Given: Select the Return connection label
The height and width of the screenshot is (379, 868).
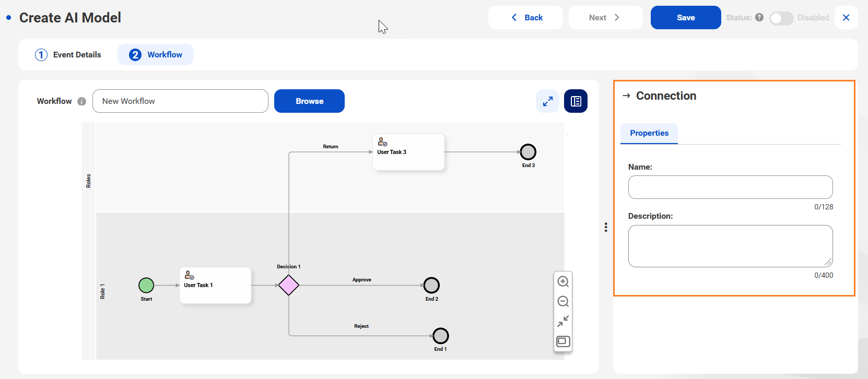Looking at the screenshot, I should tap(331, 147).
